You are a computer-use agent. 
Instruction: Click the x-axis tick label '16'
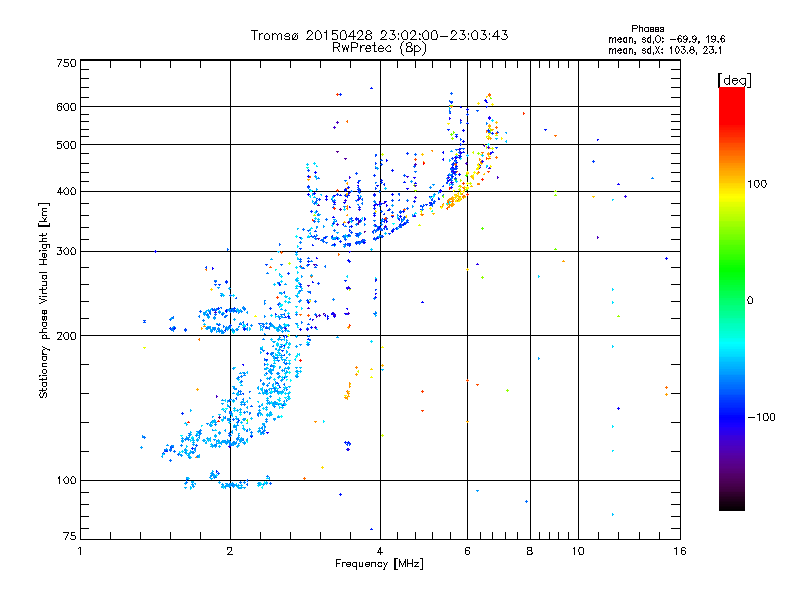(680, 551)
